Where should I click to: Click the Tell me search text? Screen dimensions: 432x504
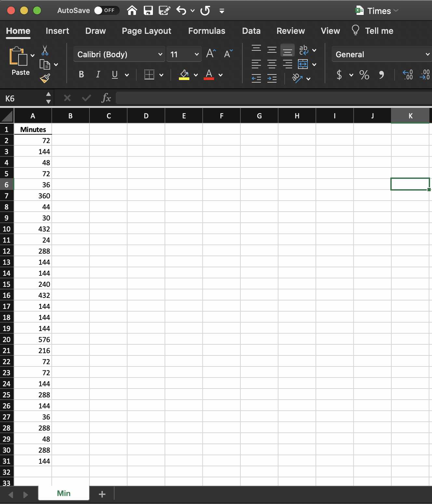point(379,31)
